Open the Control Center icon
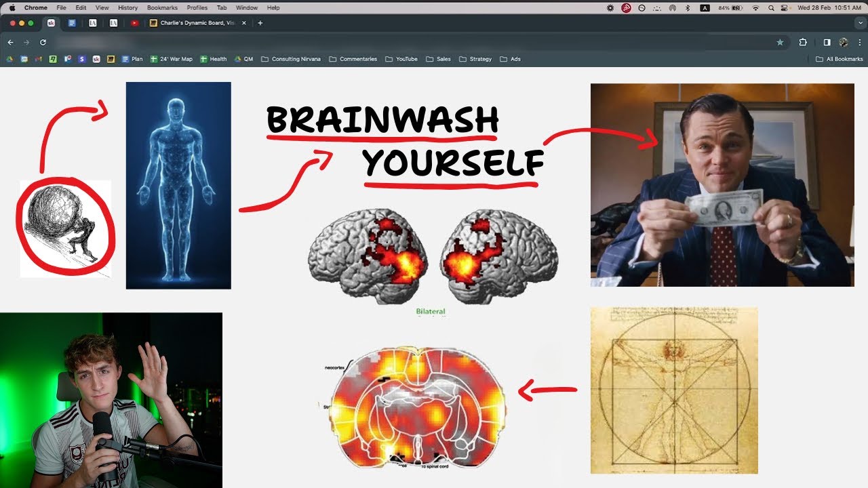Screen dimensions: 868x488 785,7
